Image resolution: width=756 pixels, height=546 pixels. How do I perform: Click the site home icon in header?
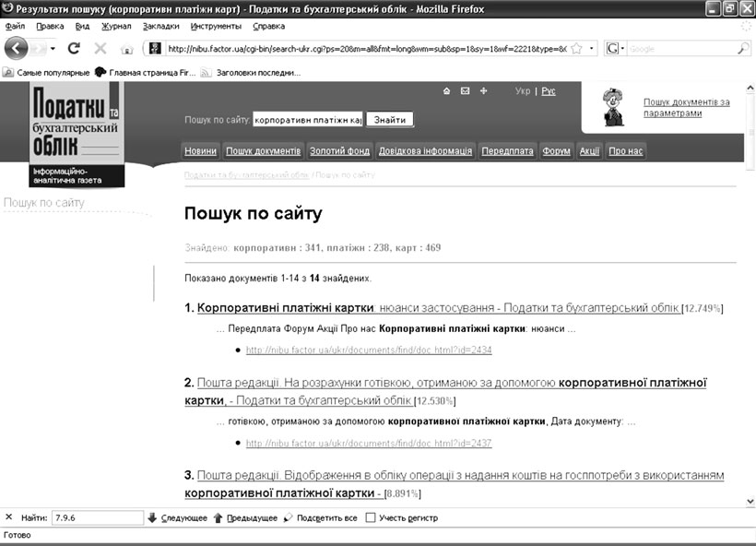tap(447, 91)
